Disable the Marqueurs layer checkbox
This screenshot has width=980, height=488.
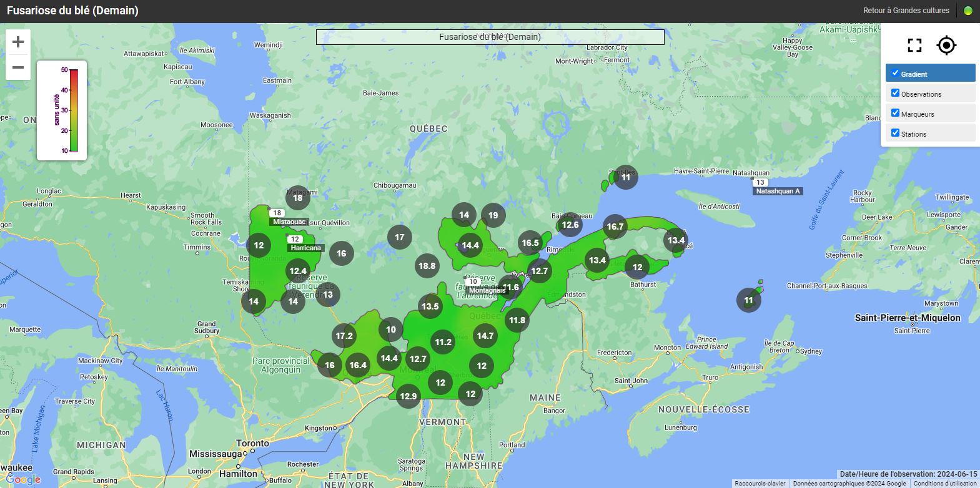click(895, 113)
